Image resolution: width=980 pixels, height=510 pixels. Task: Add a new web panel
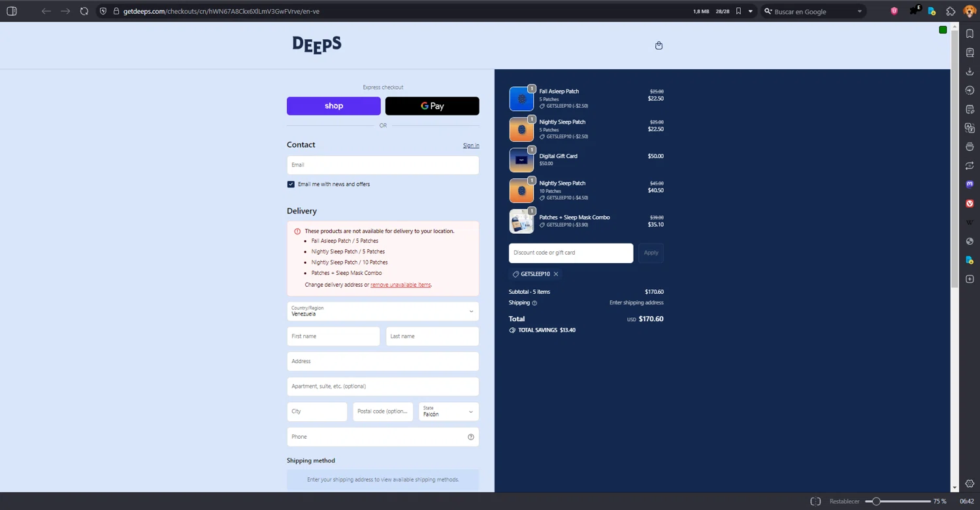point(970,279)
